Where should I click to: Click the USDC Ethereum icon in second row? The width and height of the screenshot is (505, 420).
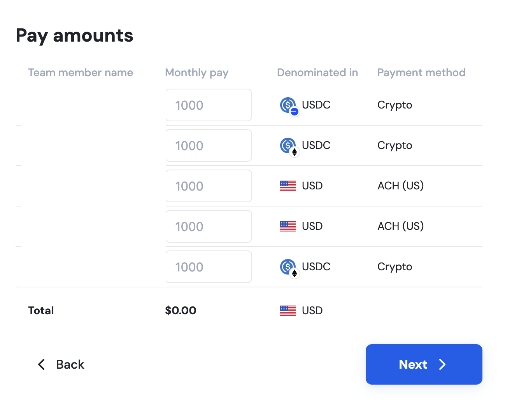click(289, 147)
